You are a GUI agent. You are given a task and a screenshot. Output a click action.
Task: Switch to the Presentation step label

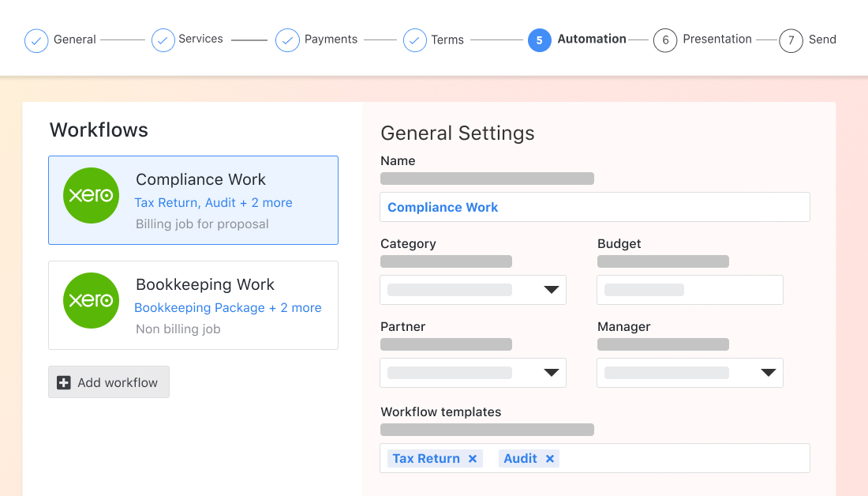[x=716, y=39]
